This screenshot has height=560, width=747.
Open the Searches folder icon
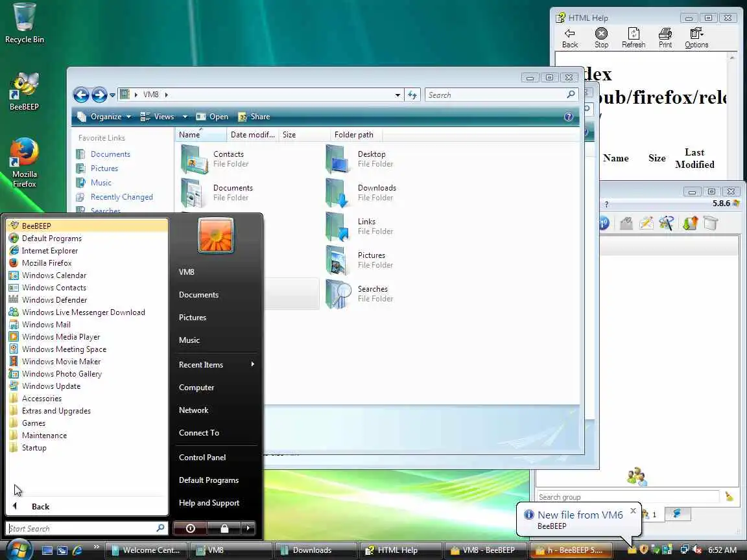pos(338,294)
